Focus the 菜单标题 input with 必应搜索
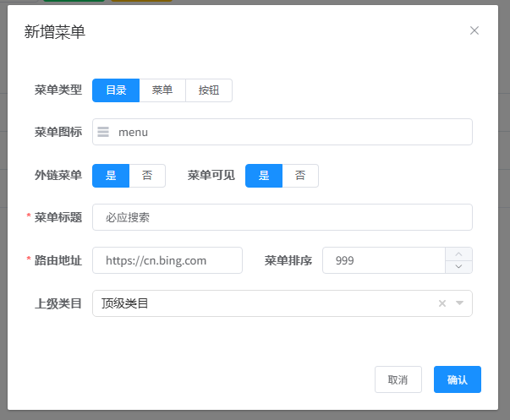510x420 pixels. point(282,217)
